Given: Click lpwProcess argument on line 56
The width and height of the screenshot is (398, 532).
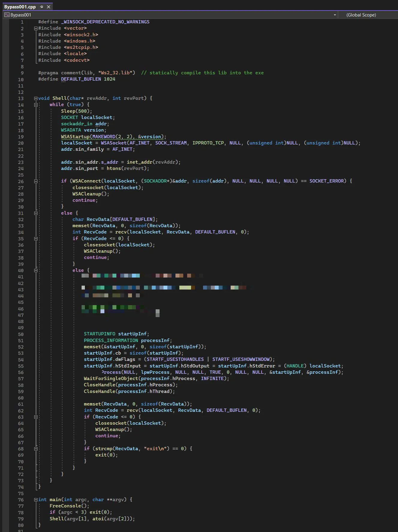Looking at the screenshot, I should point(155,372).
